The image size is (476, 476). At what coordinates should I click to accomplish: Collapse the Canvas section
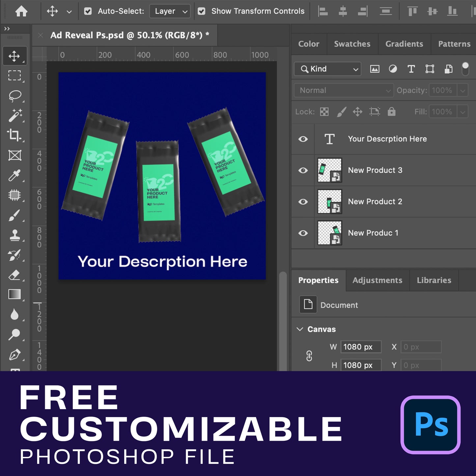pos(300,329)
